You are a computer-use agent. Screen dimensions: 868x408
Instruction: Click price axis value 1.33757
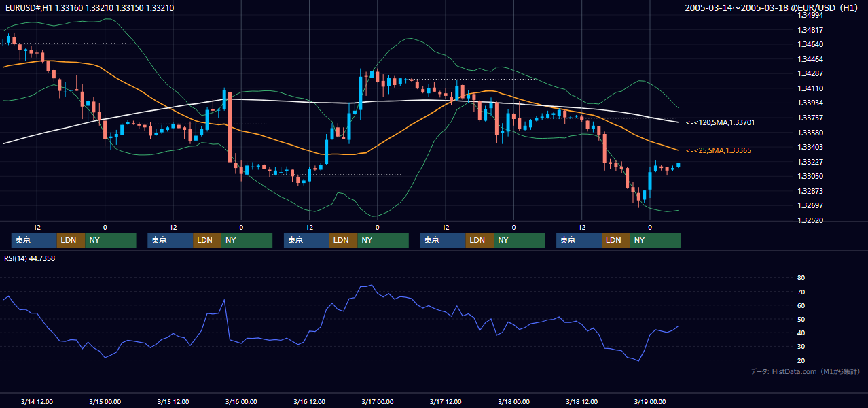pos(809,118)
